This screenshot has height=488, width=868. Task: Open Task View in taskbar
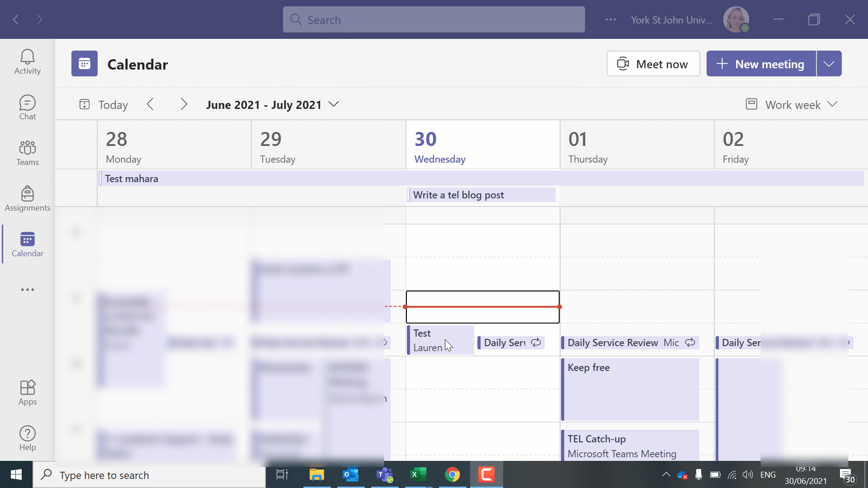tap(282, 474)
